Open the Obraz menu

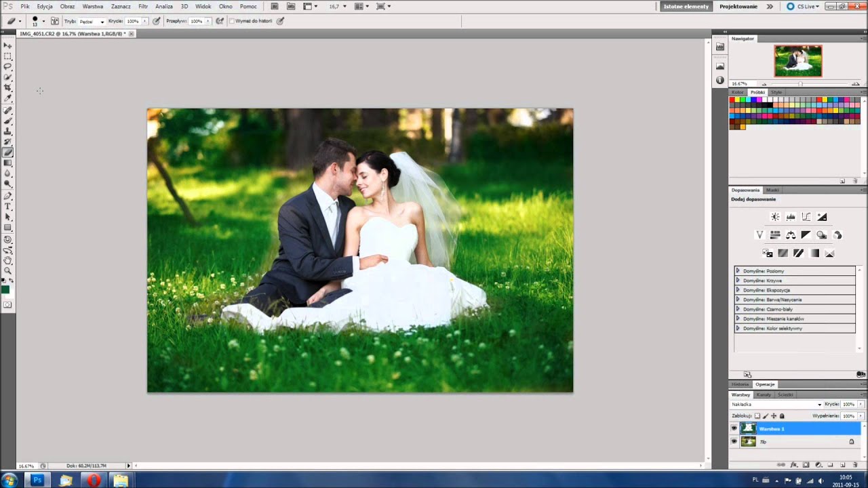pyautogui.click(x=67, y=6)
